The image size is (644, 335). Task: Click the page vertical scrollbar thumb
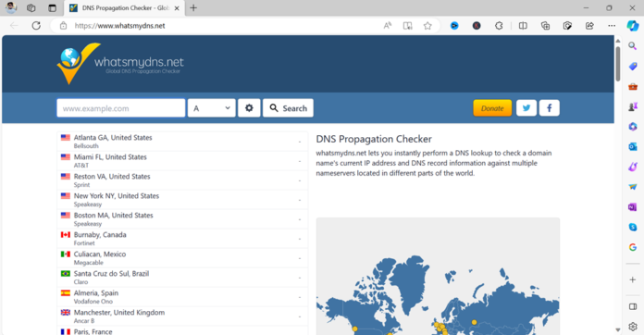tap(618, 64)
